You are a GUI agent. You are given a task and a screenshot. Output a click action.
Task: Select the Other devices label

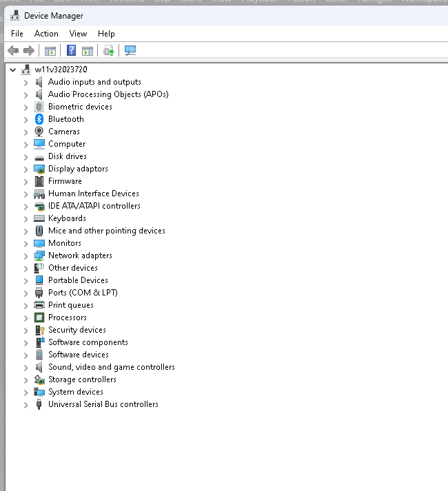point(73,268)
